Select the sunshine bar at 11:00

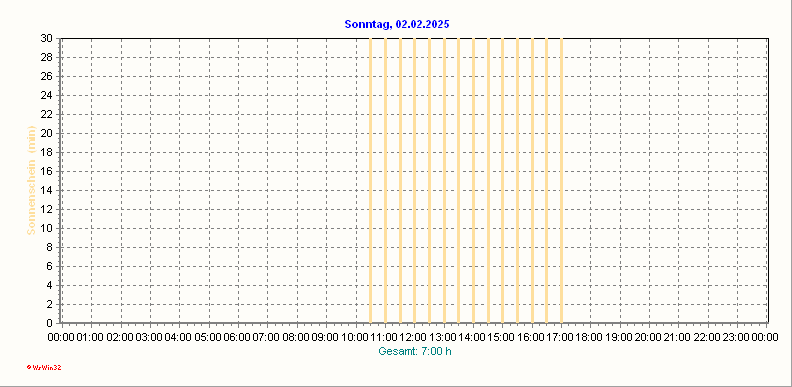[385, 180]
